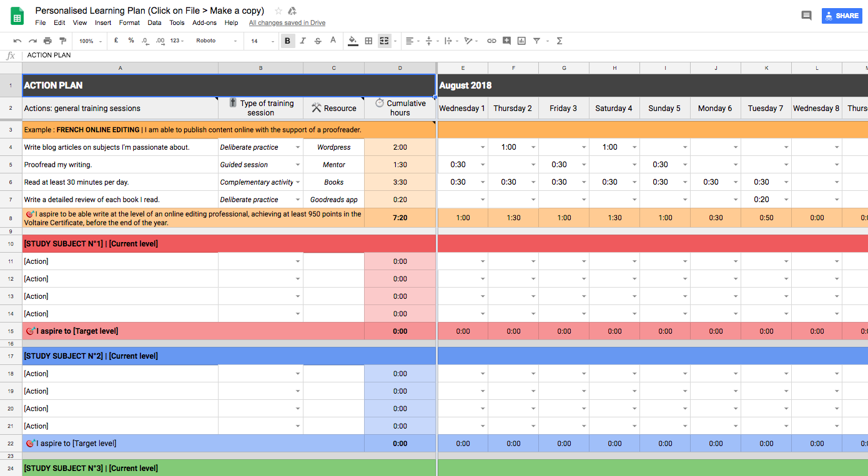Open the Edit menu
868x476 pixels.
point(59,22)
